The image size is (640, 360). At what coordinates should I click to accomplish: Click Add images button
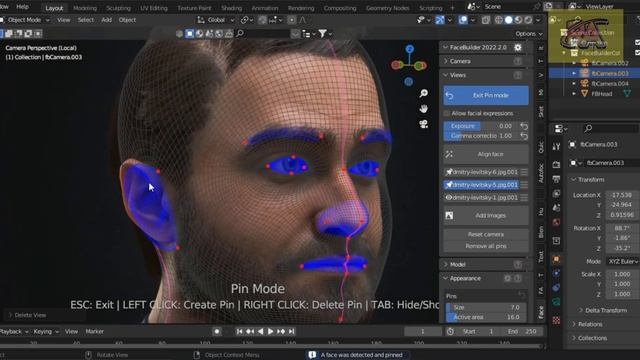[x=486, y=216]
